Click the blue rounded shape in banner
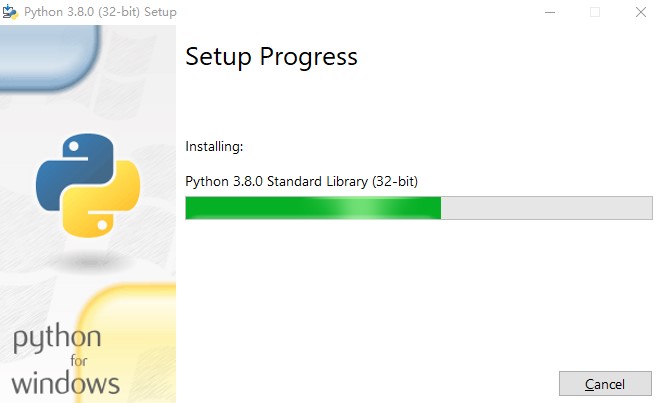660x403 pixels. tap(50, 57)
